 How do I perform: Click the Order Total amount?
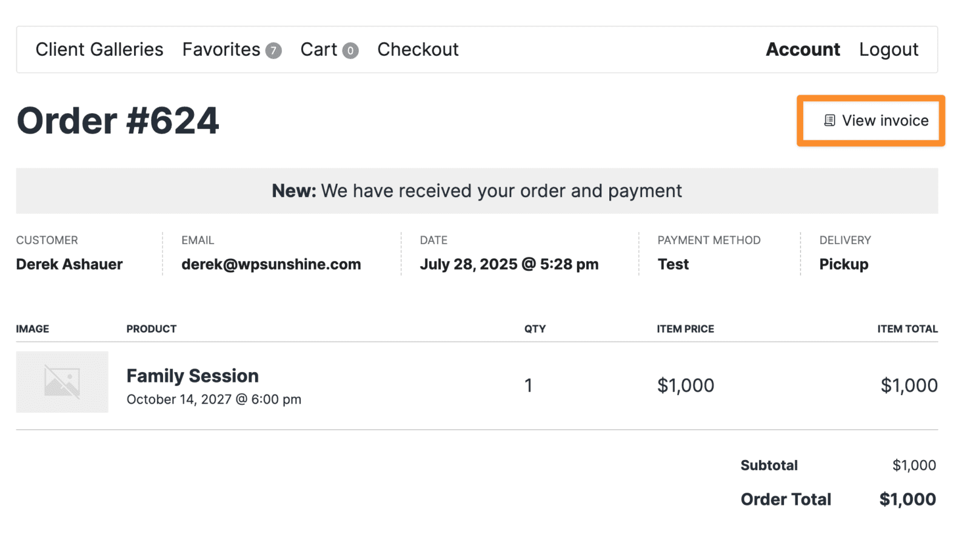pos(908,499)
